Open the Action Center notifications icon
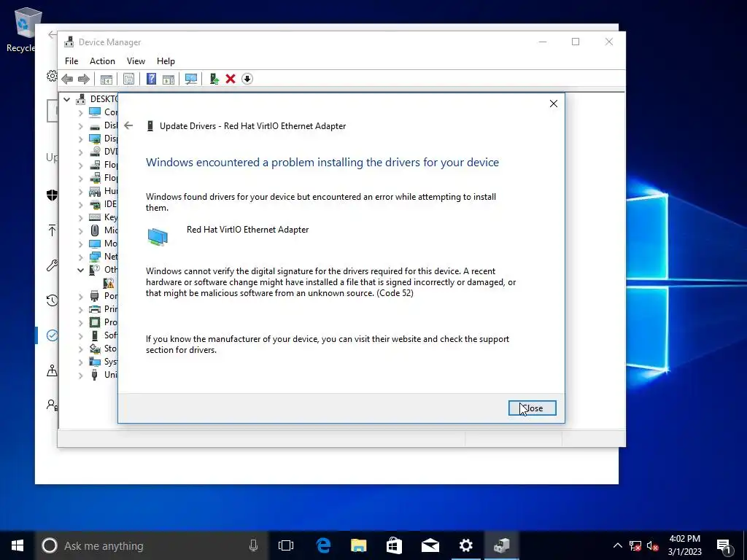 coord(724,545)
